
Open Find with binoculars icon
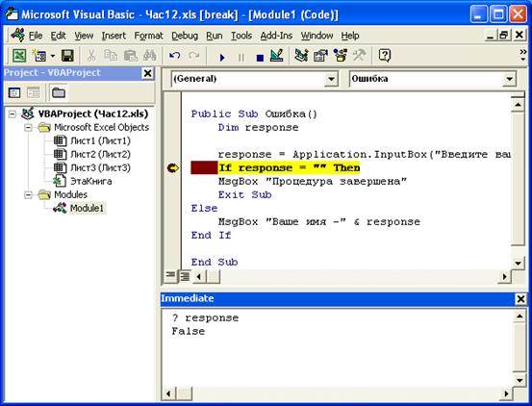pos(150,56)
